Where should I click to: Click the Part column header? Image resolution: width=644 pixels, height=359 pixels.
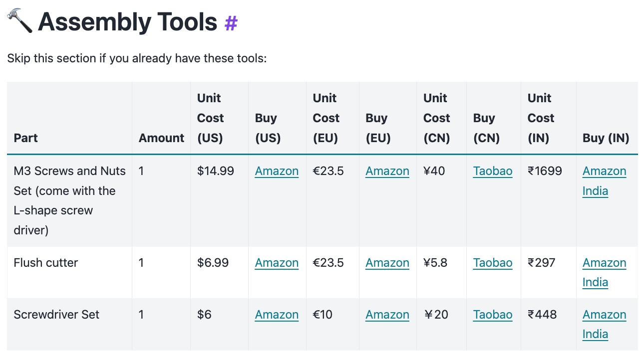(26, 138)
